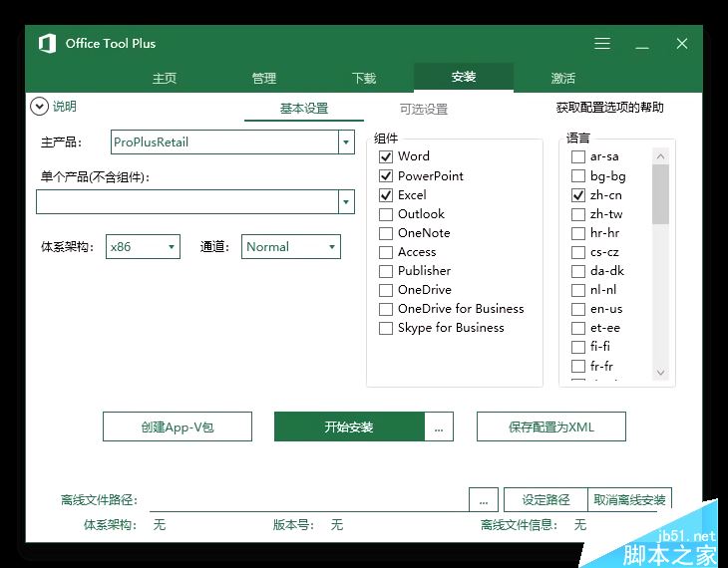Image resolution: width=728 pixels, height=568 pixels.
Task: Enable the Outlook component checkbox
Action: 386,214
